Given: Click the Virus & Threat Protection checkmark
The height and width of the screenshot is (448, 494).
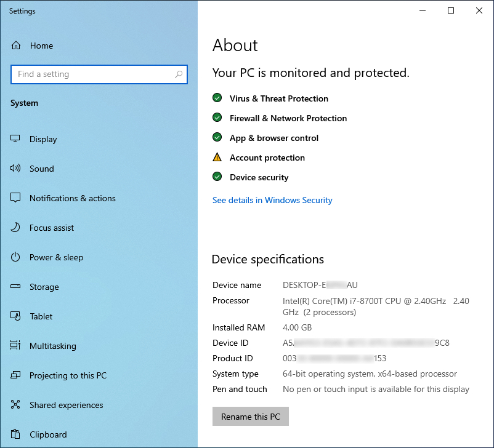Looking at the screenshot, I should 217,97.
